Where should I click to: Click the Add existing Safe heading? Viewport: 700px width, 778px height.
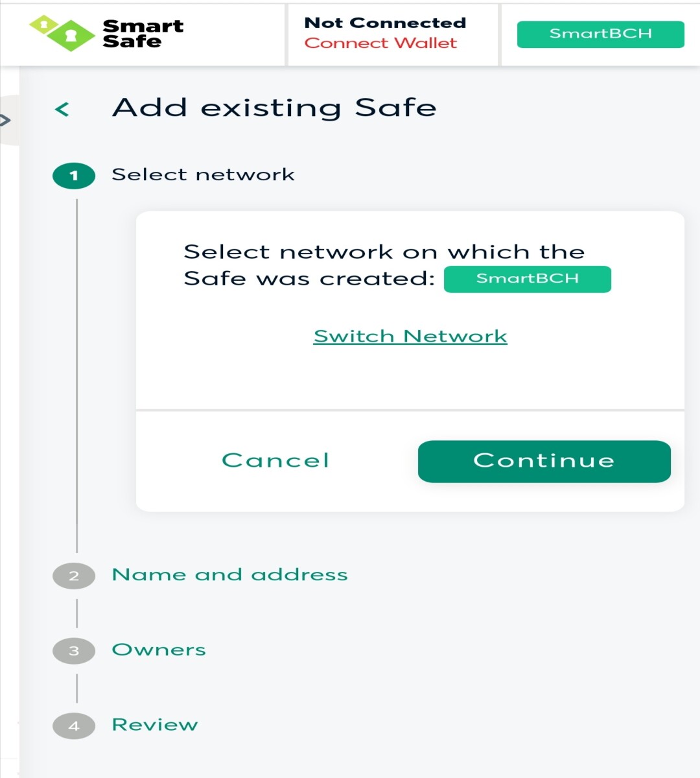click(274, 108)
